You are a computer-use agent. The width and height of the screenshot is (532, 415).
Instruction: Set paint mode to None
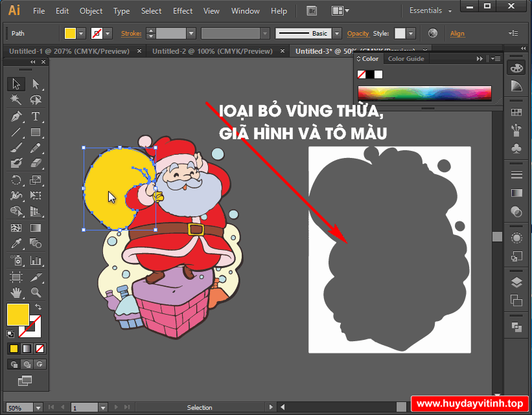[40, 348]
